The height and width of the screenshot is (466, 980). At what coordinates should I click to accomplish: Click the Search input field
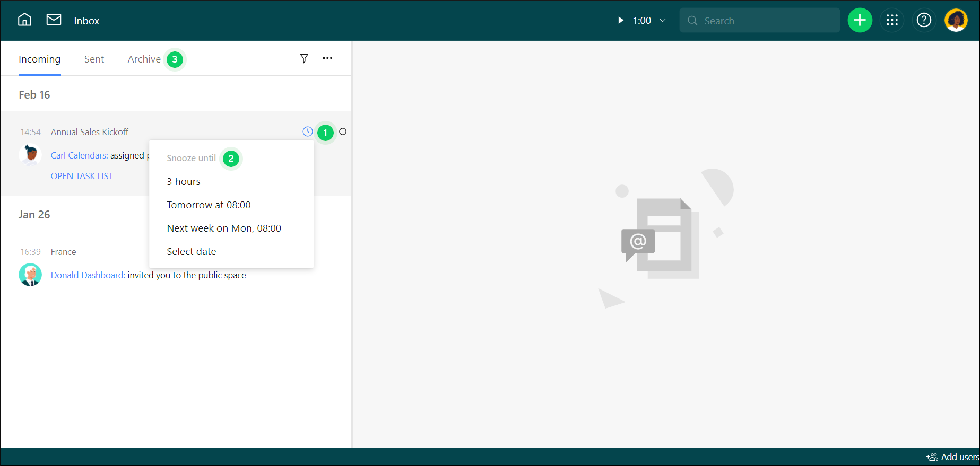[764, 21]
